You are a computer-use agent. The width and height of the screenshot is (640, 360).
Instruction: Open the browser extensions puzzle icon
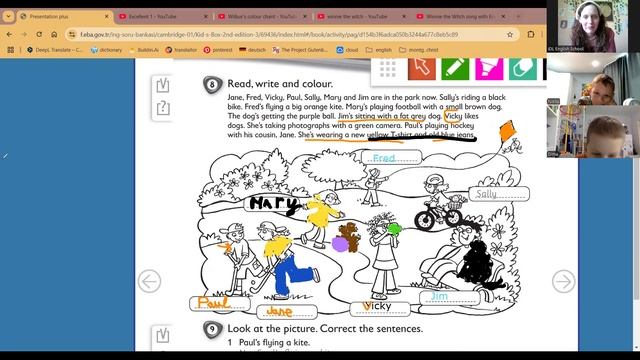(x=531, y=35)
